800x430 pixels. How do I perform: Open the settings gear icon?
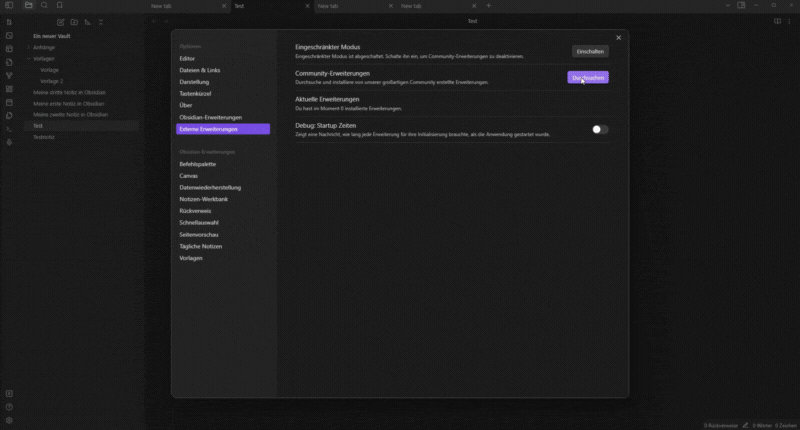point(9,420)
